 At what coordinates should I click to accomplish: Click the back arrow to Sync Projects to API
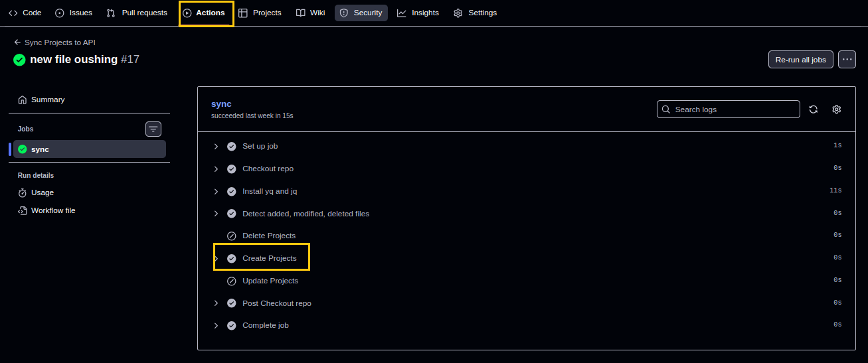17,42
